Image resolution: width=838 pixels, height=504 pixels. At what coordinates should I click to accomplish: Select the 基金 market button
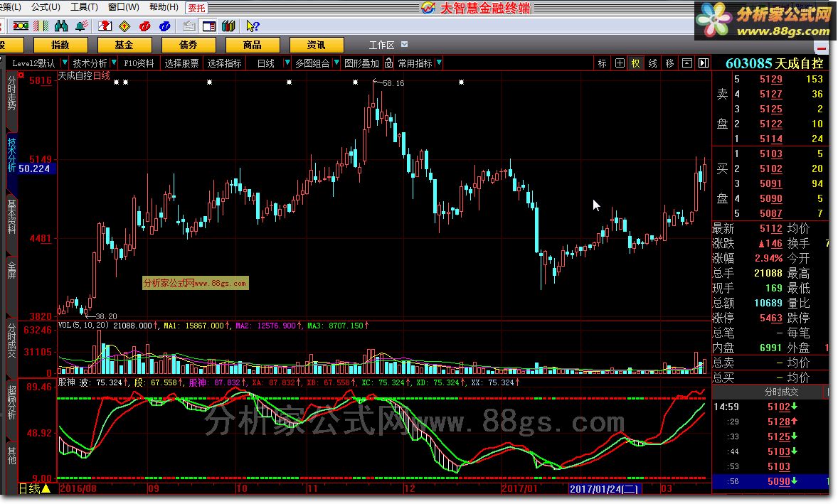point(124,45)
